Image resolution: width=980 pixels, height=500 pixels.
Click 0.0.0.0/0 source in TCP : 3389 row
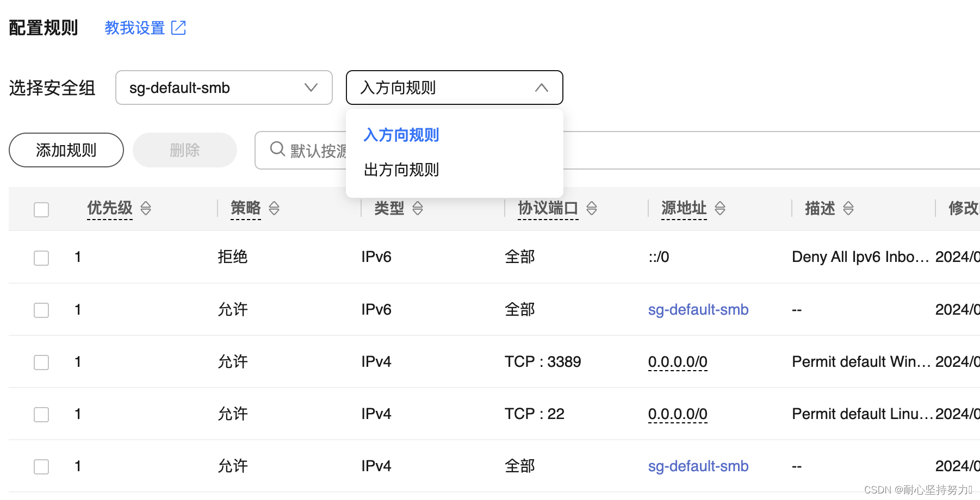click(678, 361)
